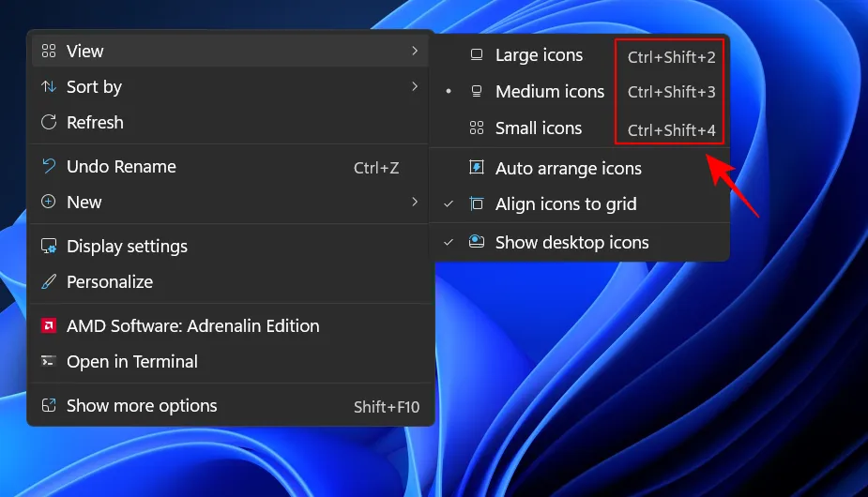
Task: Disable Show desktop icons
Action: coord(571,242)
